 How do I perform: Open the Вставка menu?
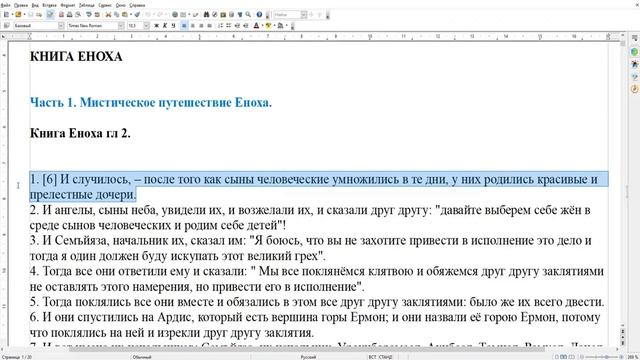click(49, 5)
